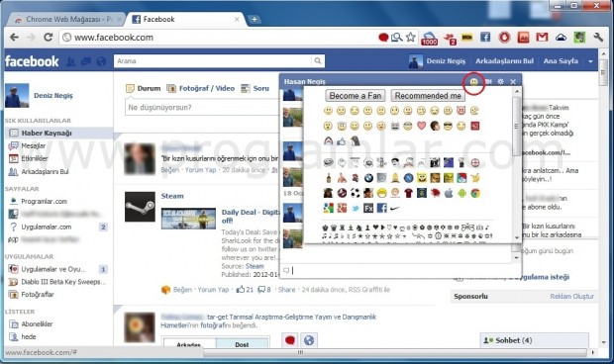This screenshot has width=614, height=364.
Task: Open the Steam Daily Deal thumbnail
Action: point(188,219)
